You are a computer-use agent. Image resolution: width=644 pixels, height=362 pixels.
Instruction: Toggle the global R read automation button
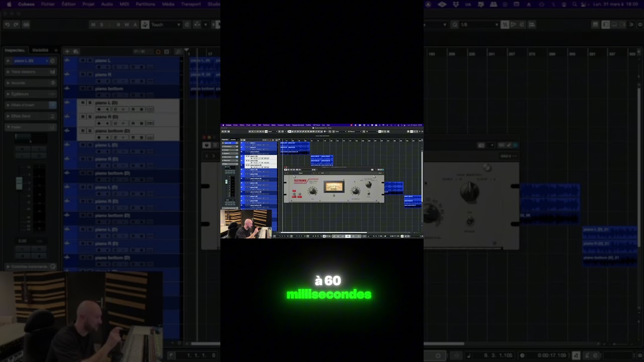(x=118, y=25)
